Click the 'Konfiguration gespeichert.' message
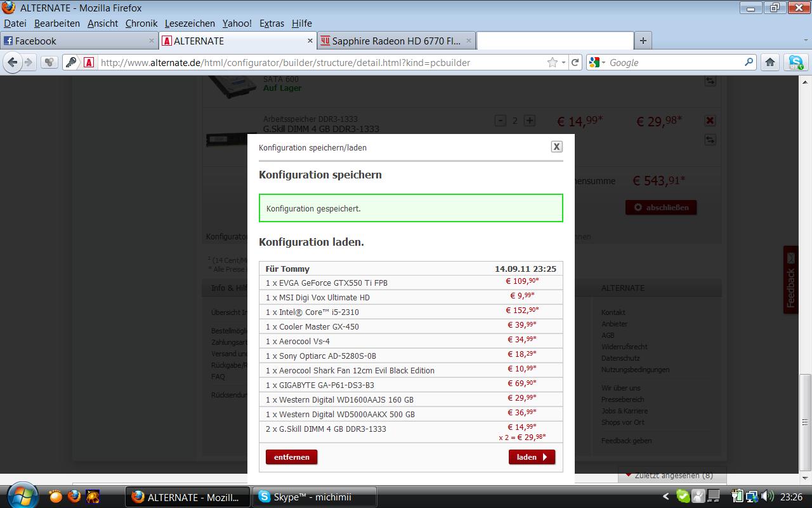The height and width of the screenshot is (508, 812). coord(411,208)
